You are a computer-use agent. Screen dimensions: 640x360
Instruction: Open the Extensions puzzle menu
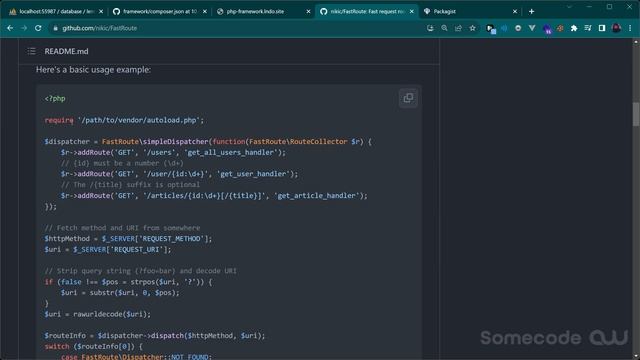pyautogui.click(x=574, y=28)
